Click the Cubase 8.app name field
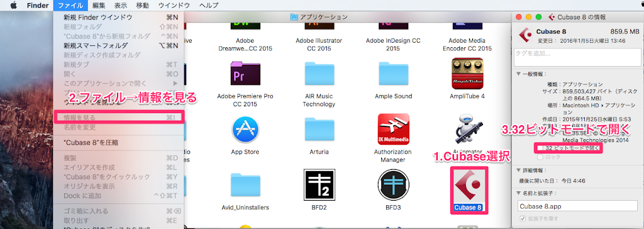The width and height of the screenshot is (644, 229). (x=577, y=206)
